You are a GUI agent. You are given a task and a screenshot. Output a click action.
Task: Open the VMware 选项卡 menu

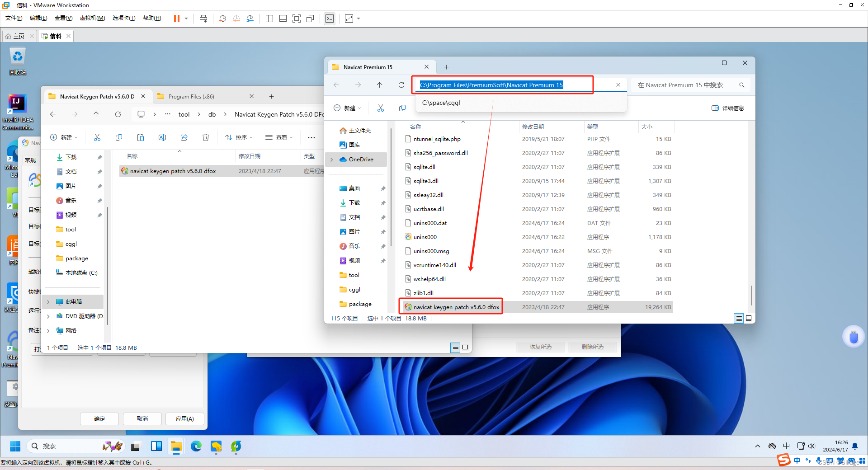point(123,18)
